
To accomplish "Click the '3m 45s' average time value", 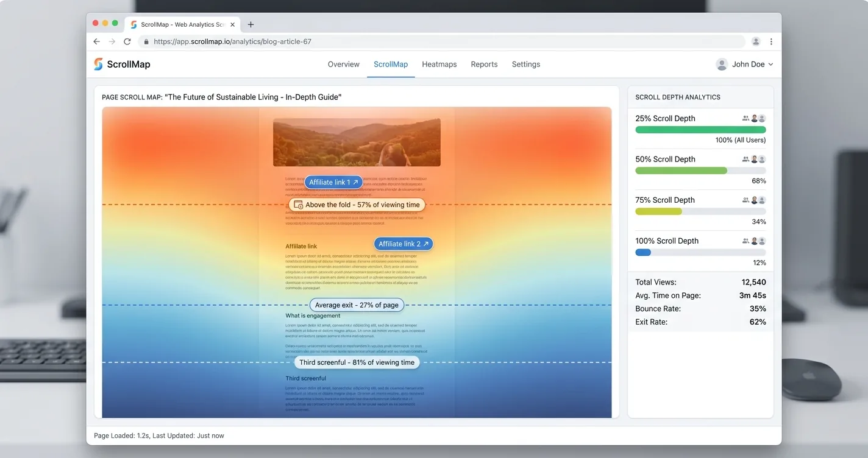I will [753, 295].
